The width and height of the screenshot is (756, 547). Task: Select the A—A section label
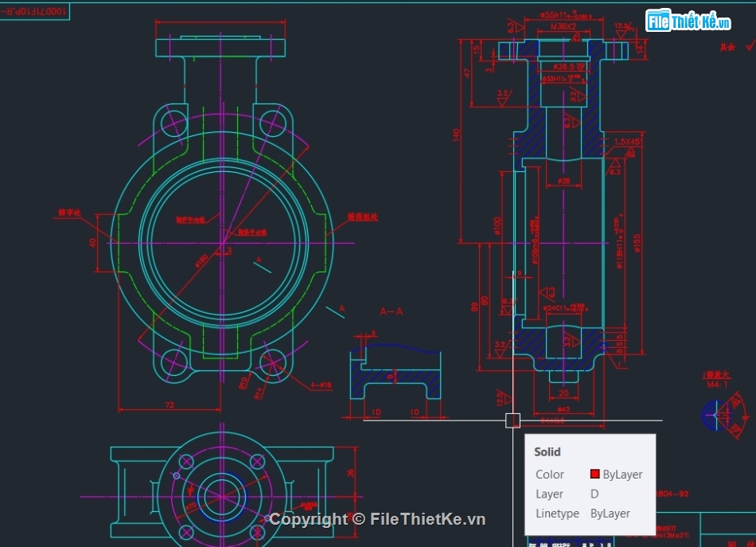pyautogui.click(x=391, y=311)
